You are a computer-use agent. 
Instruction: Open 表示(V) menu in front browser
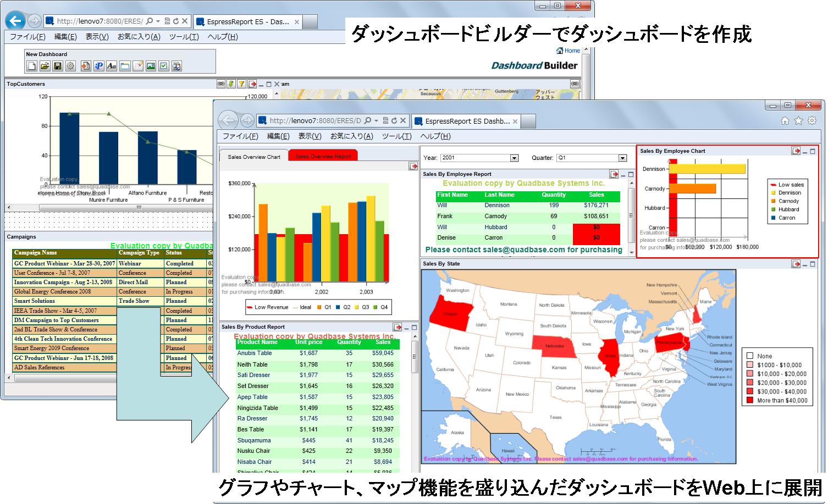pos(310,136)
